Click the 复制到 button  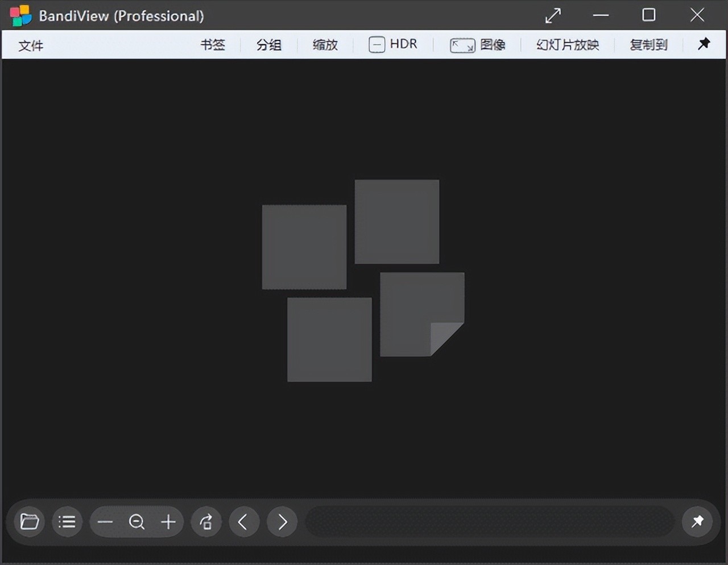(648, 45)
